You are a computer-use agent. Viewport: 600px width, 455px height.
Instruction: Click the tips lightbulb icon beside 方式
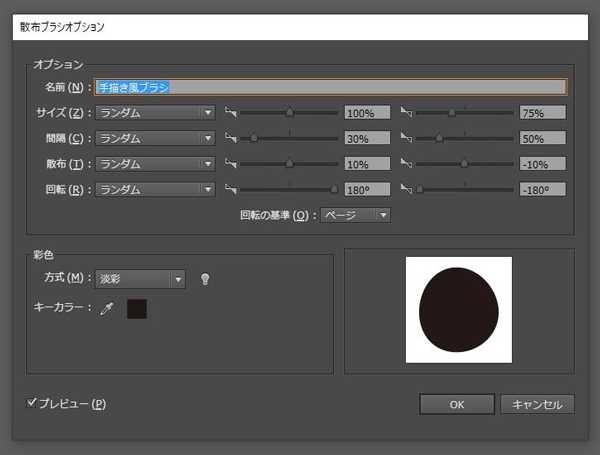click(205, 279)
